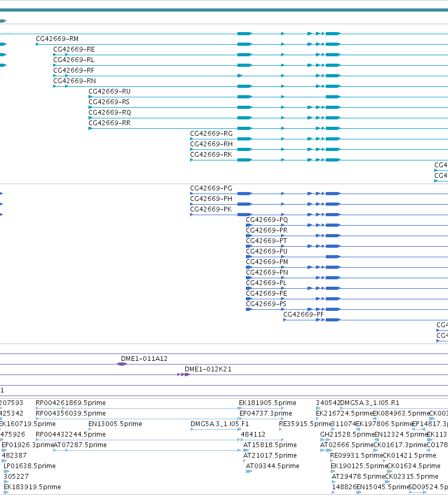Viewport: 448px width, 495px height.
Task: Click the EP04737.3prime EST label
Action: point(265,413)
